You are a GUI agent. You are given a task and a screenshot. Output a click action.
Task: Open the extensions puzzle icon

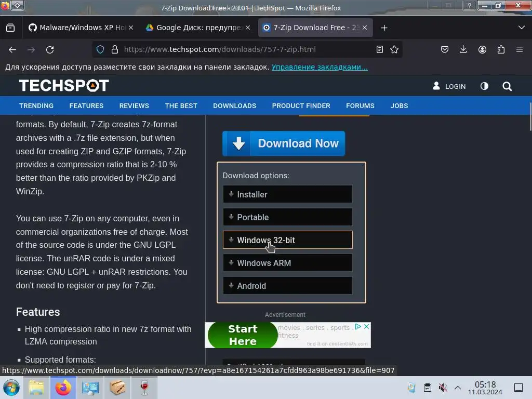[501, 49]
